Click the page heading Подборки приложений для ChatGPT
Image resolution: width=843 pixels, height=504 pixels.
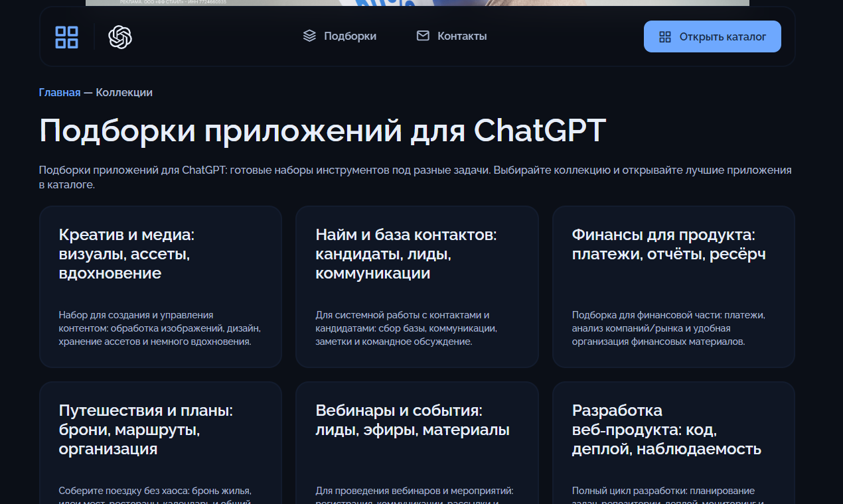[x=323, y=131]
